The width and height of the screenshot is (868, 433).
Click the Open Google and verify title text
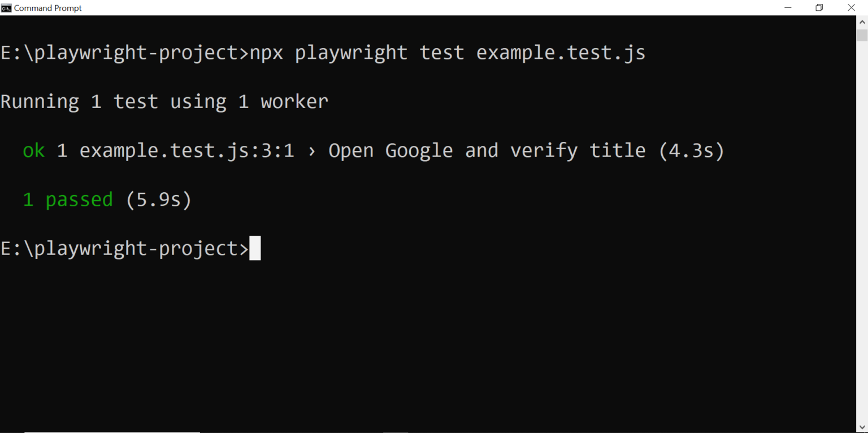tap(486, 150)
